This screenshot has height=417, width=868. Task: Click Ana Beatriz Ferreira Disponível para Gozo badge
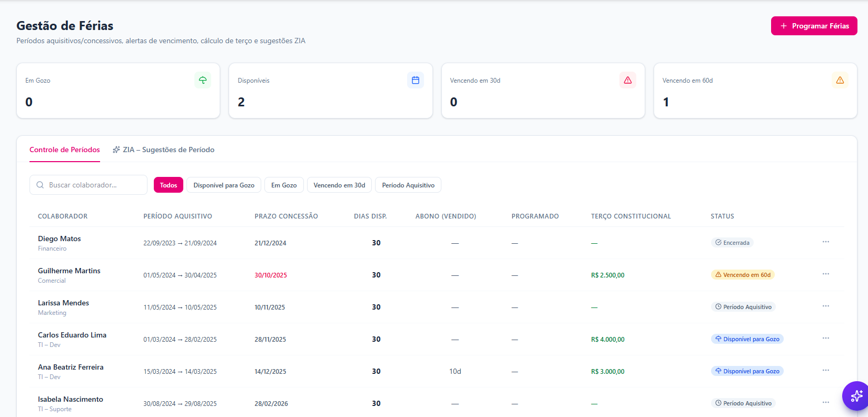tap(747, 371)
